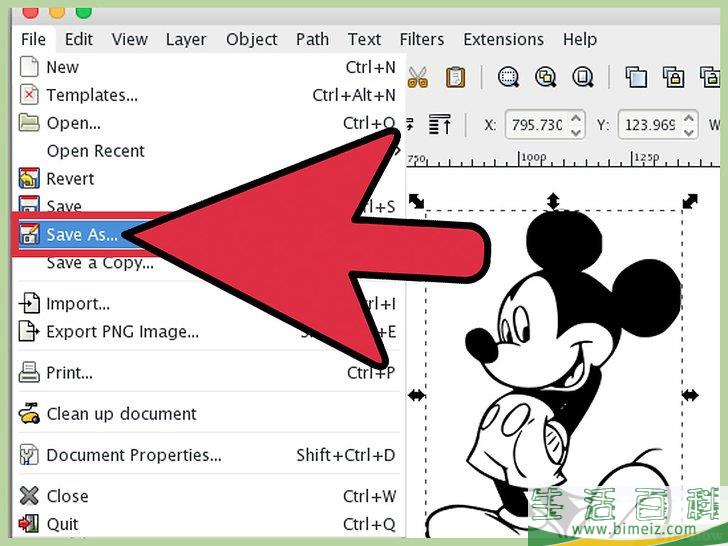
Task: Click the top-left selection scale handle
Action: (416, 201)
